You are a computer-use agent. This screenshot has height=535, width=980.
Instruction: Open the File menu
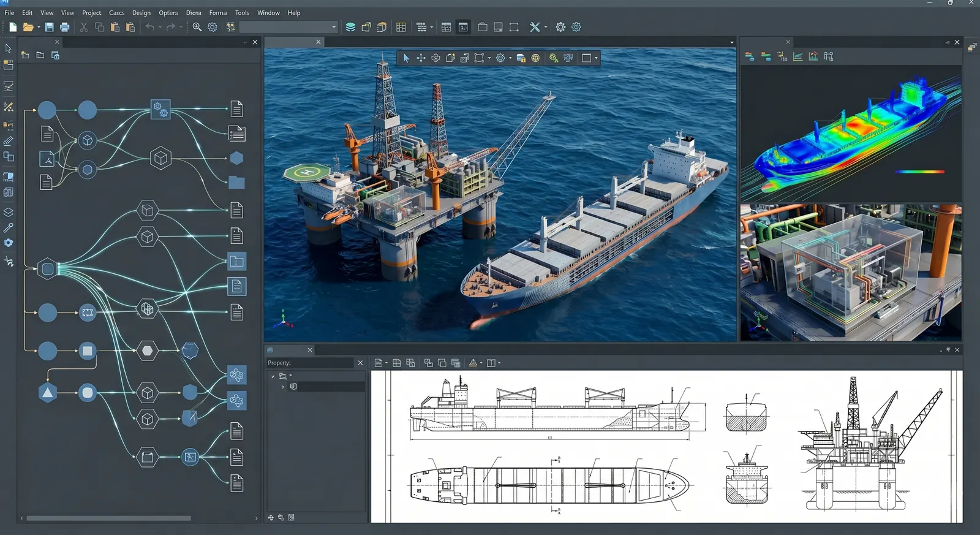click(9, 12)
